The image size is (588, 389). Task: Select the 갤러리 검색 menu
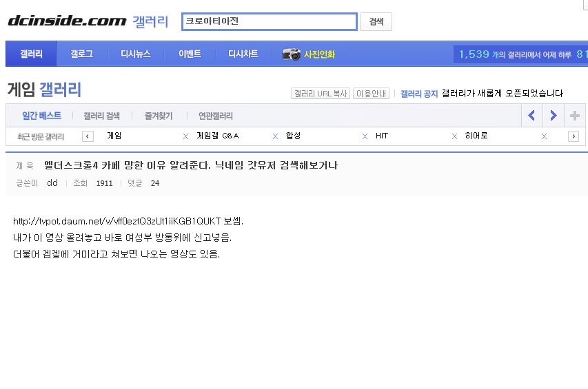tap(101, 116)
